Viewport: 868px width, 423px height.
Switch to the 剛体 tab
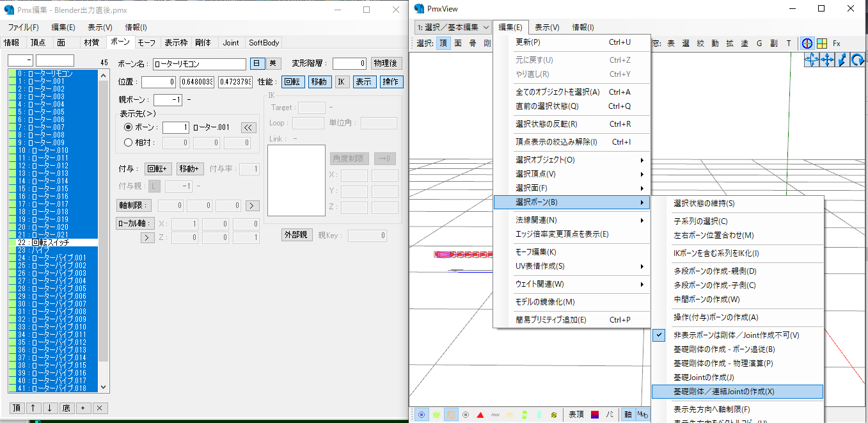(x=203, y=43)
